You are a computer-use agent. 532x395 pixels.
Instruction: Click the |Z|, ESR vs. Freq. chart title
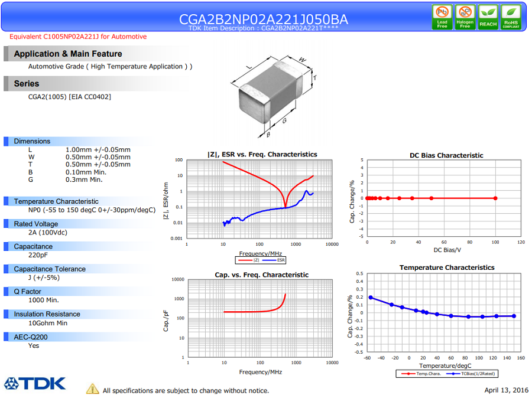click(x=262, y=155)
